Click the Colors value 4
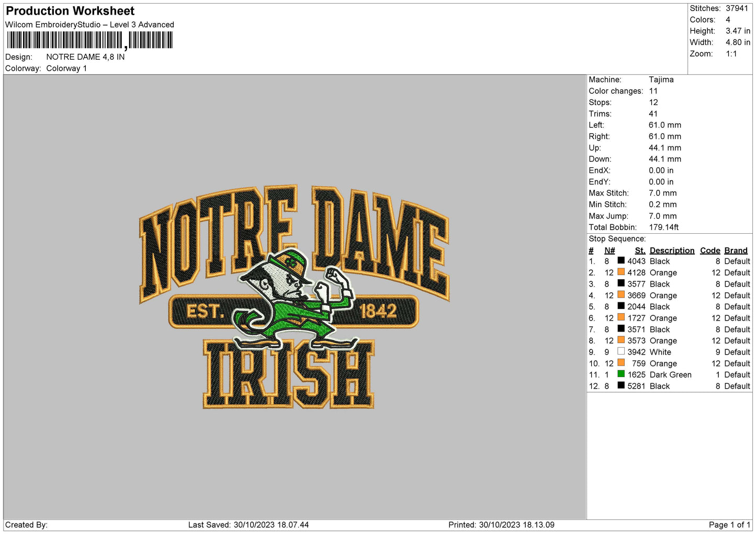Viewport: 756px width, 534px height. 728,20
